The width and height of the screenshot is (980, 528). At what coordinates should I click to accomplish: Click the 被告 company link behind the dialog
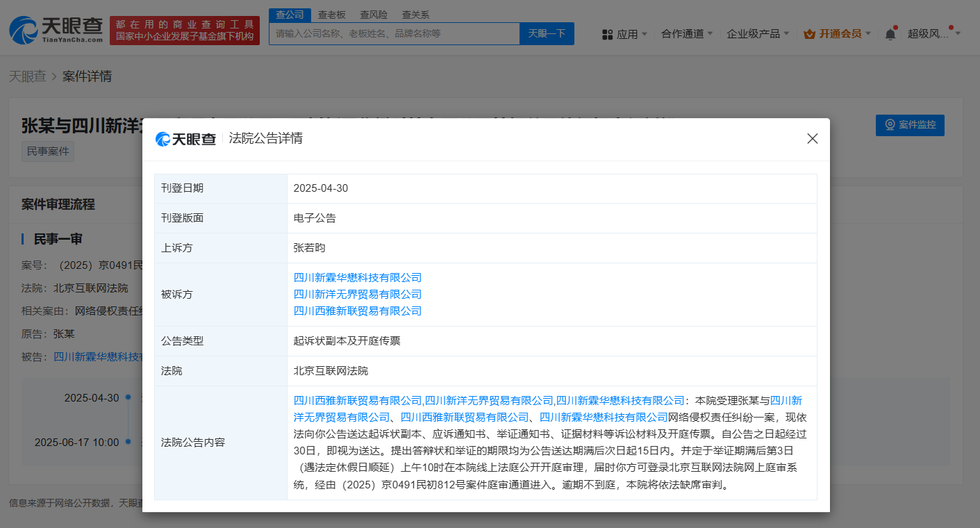tap(98, 356)
